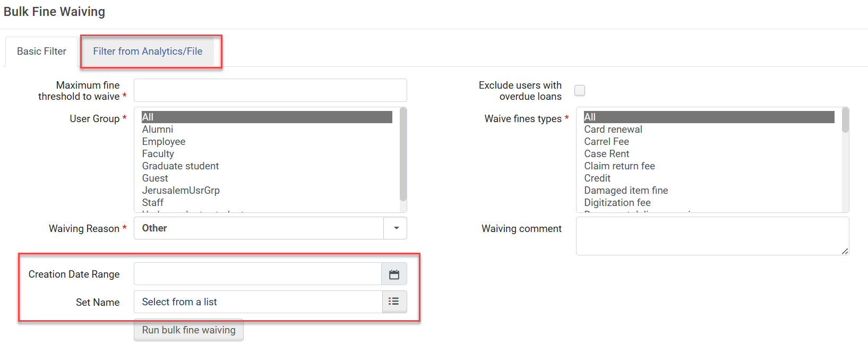Select Staff in the User Group list
The image size is (868, 352).
tap(267, 202)
